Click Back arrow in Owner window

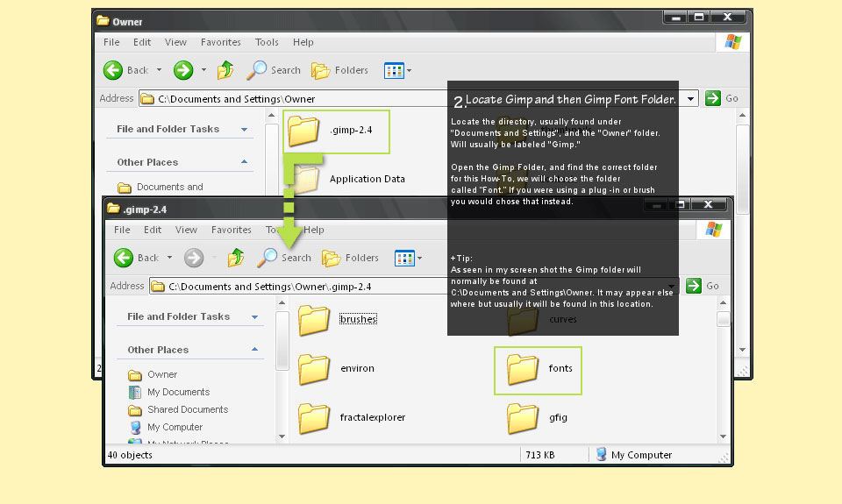113,70
